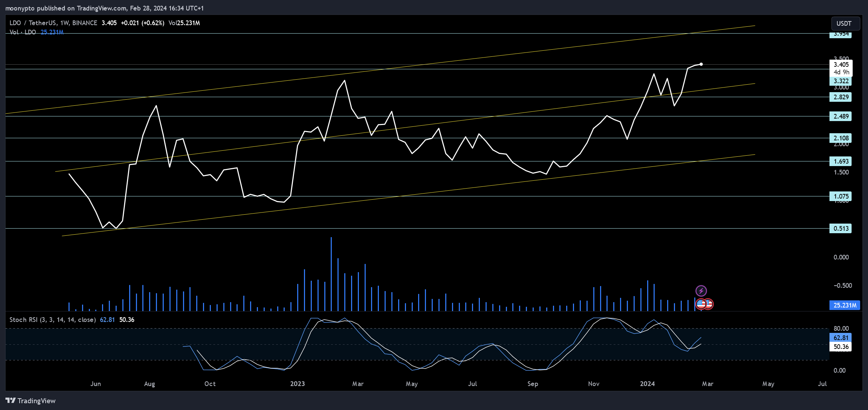Click the Vol · LDO indicator legend
This screenshot has width=868, height=410.
point(23,32)
